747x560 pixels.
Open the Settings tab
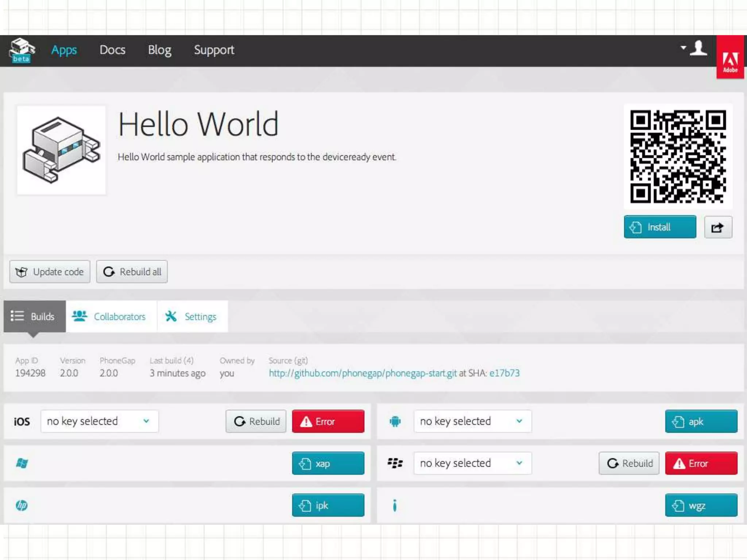tap(191, 316)
